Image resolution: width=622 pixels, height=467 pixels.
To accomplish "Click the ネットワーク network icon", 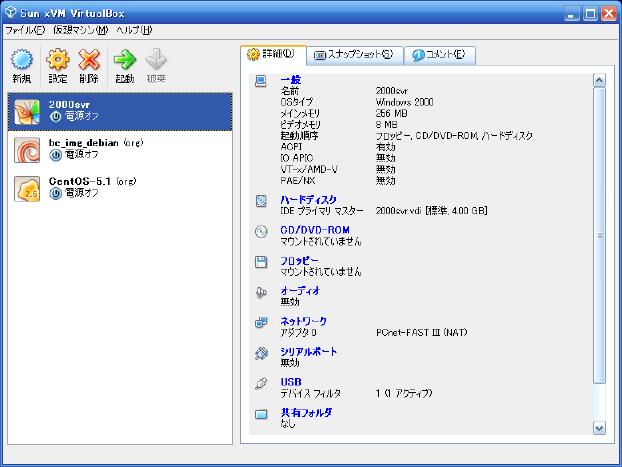I will (261, 323).
